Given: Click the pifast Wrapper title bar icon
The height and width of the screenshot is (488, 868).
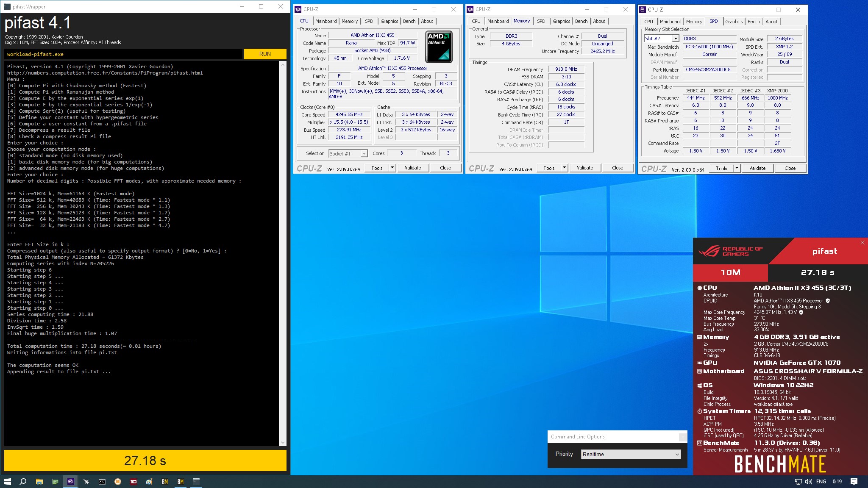Looking at the screenshot, I should point(7,7).
